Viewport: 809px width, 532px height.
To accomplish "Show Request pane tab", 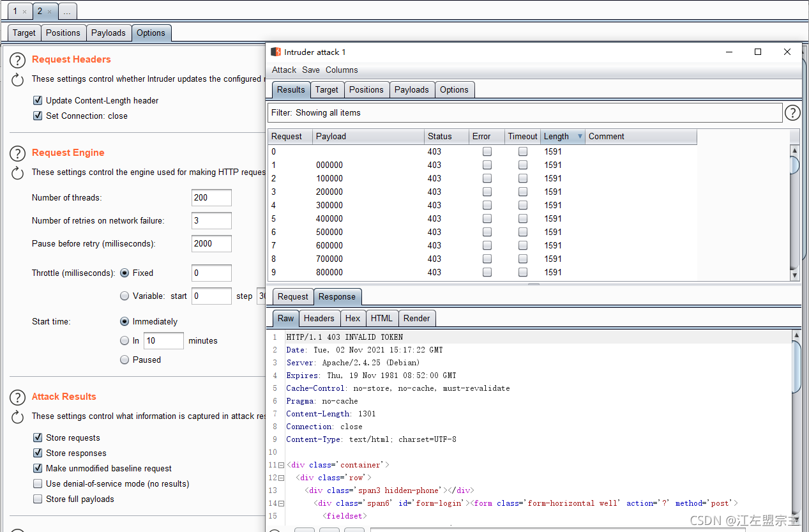I will (x=293, y=297).
